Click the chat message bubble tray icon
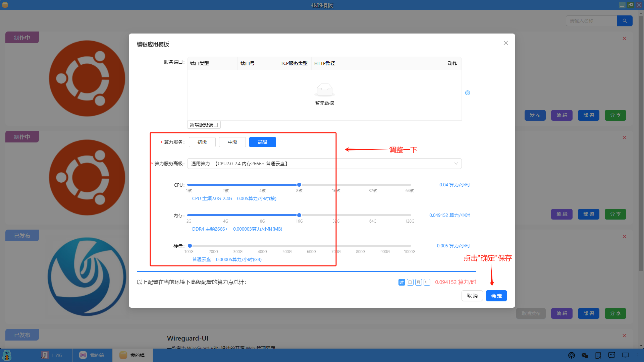This screenshot has height=362, width=644. click(612, 355)
